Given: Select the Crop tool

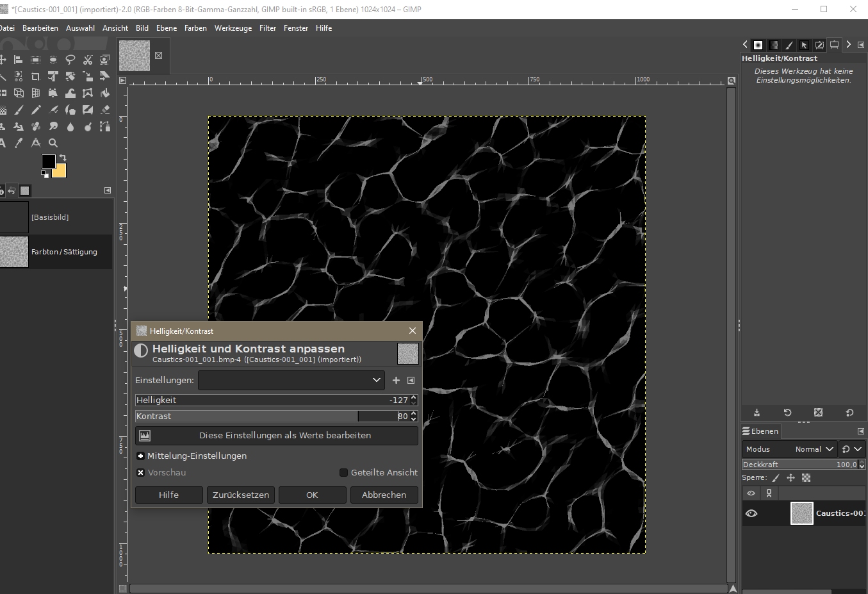Looking at the screenshot, I should coord(36,77).
